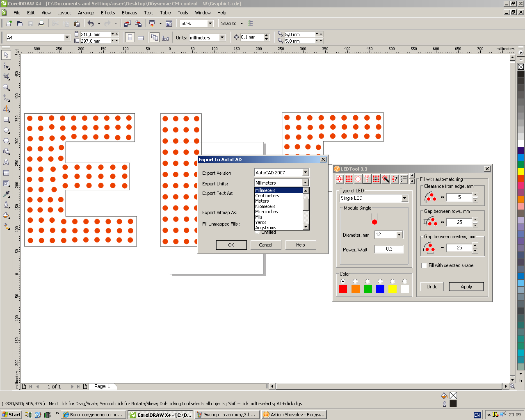Click the Export icon in toolbar
This screenshot has width=525, height=420.
coord(138,23)
